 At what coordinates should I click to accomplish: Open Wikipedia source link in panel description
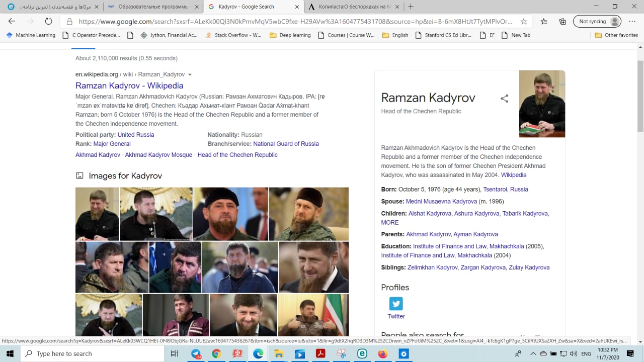514,175
